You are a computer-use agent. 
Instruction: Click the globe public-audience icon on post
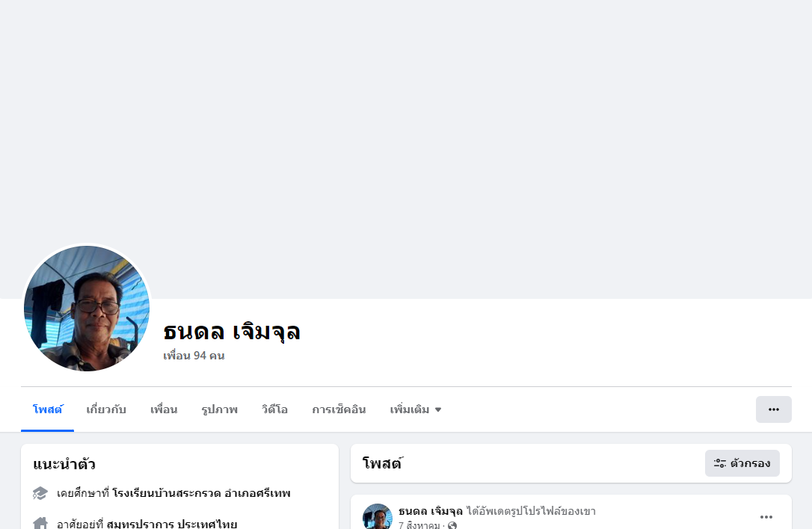[x=452, y=525]
